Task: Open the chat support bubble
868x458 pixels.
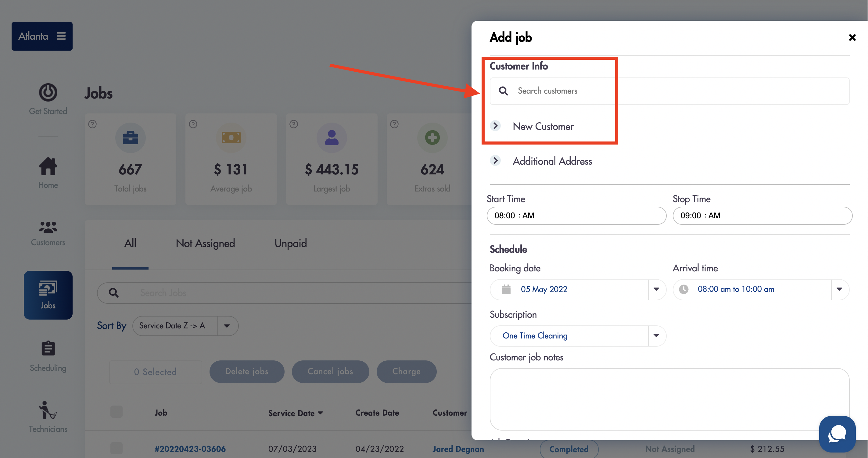Action: (837, 434)
